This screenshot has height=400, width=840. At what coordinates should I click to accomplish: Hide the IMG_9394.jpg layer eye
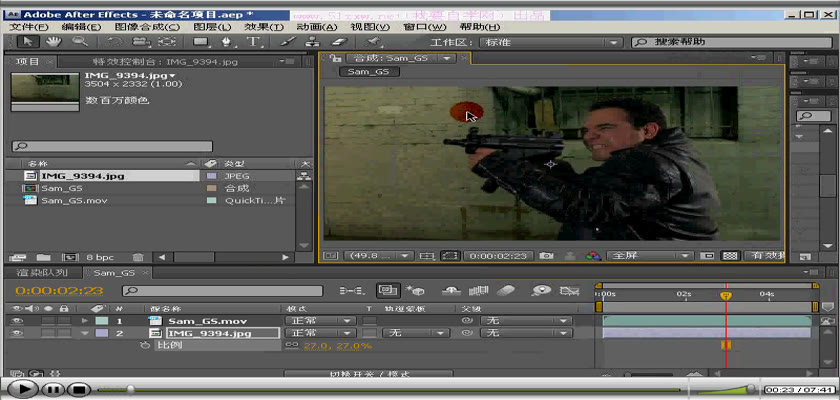pyautogui.click(x=18, y=333)
